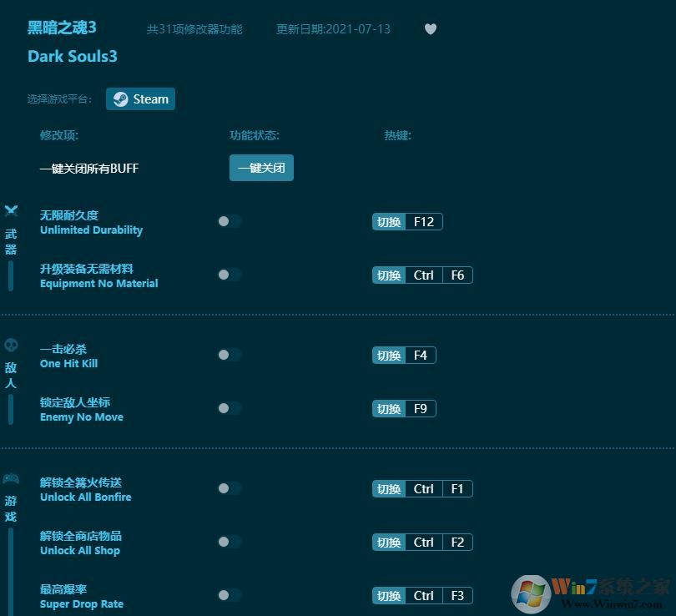Click the 升级装备无需材料 label

coord(87,269)
